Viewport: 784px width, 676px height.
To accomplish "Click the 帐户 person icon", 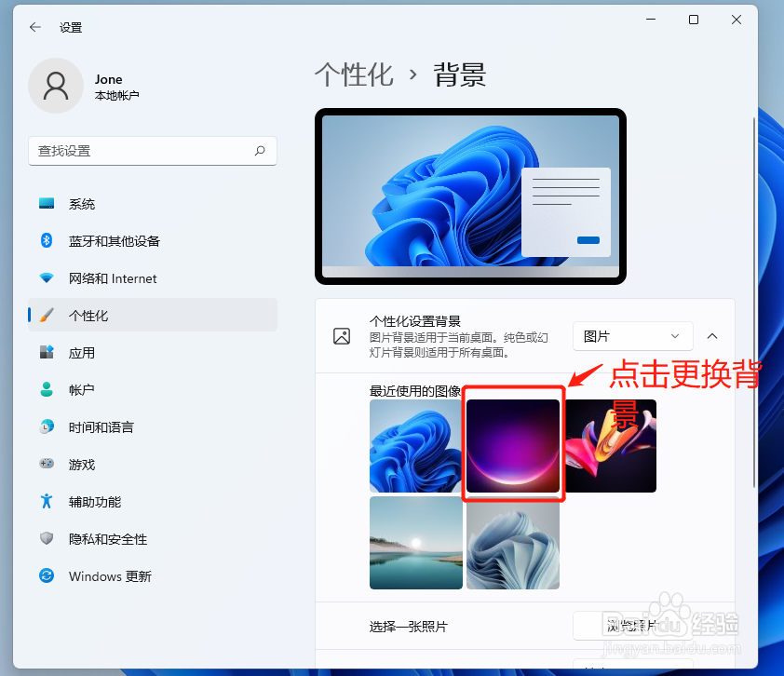I will point(47,389).
